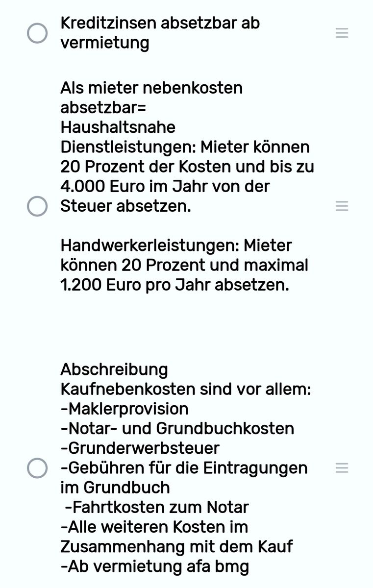Mark the Kreditzinsen absetzbar task as done

pos(37,33)
